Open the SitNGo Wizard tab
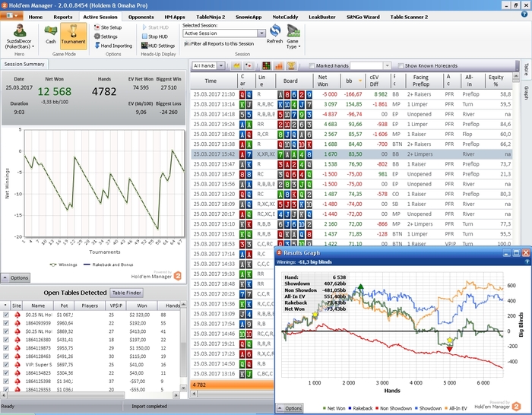The width and height of the screenshot is (532, 415). coord(363,17)
